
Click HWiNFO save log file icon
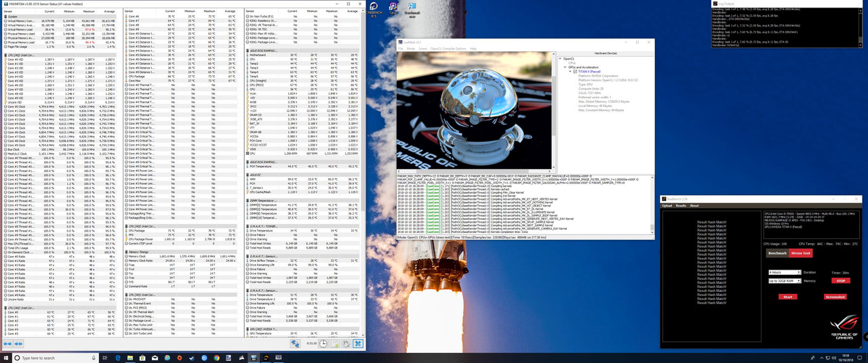point(334,343)
